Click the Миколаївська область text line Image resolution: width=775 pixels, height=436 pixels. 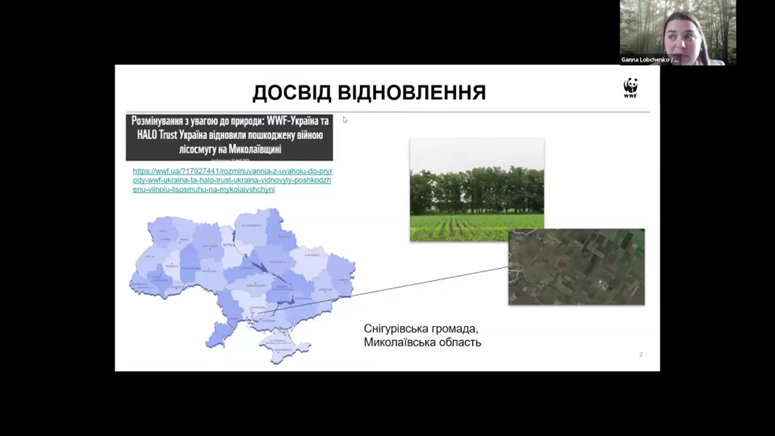pos(422,342)
